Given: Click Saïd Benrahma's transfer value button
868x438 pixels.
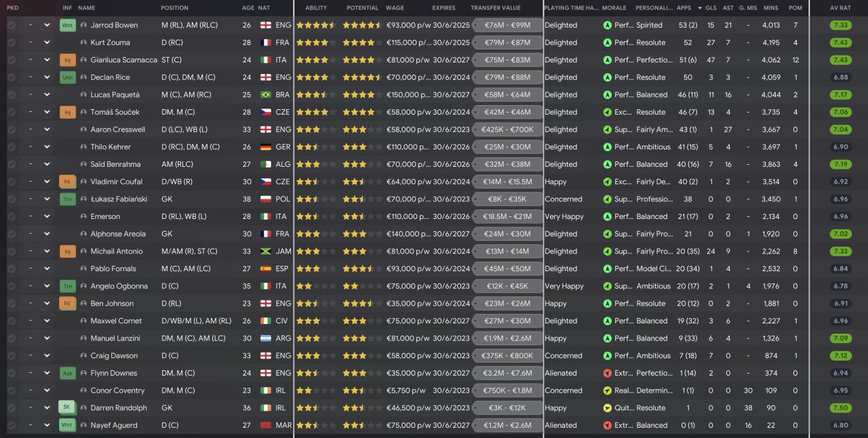Looking at the screenshot, I should point(507,164).
